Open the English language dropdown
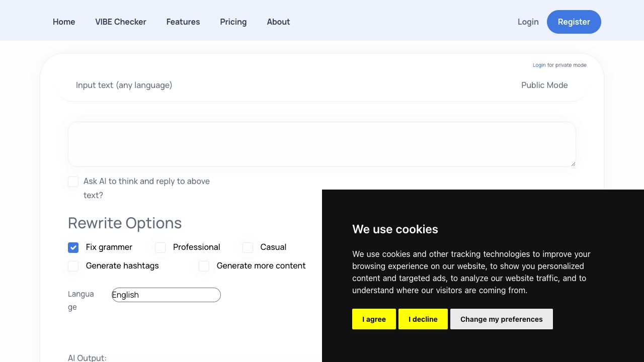 point(166,295)
